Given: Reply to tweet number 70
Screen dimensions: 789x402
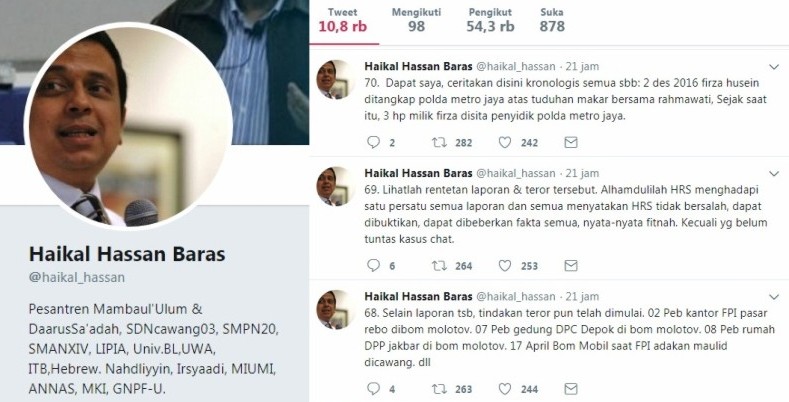Looking at the screenshot, I should tap(373, 142).
